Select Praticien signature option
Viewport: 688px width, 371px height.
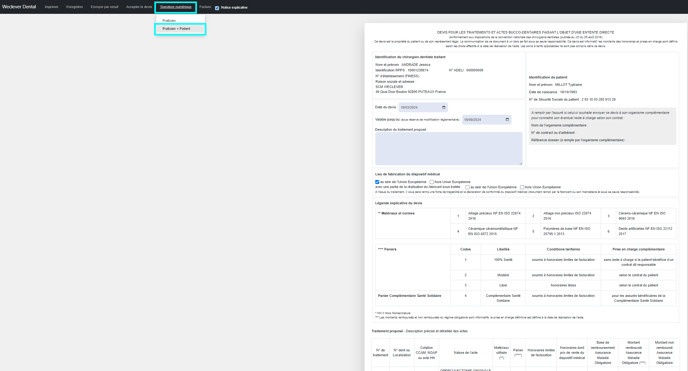(169, 21)
